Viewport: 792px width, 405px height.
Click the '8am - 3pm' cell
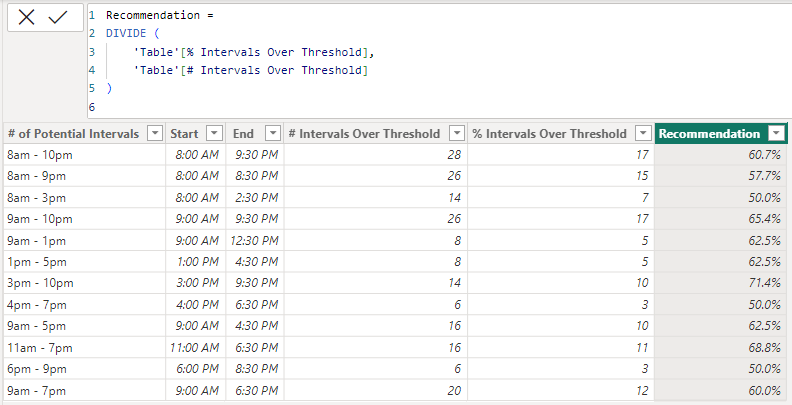(x=84, y=197)
